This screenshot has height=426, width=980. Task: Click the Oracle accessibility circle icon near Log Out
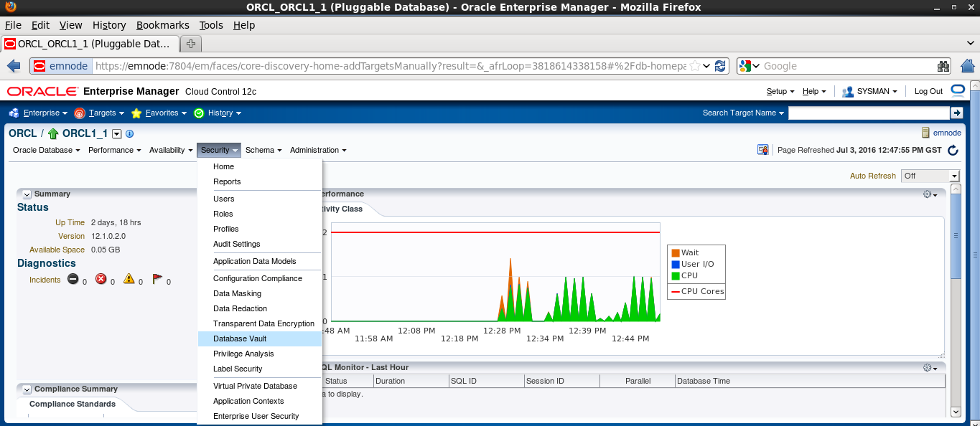tap(958, 90)
